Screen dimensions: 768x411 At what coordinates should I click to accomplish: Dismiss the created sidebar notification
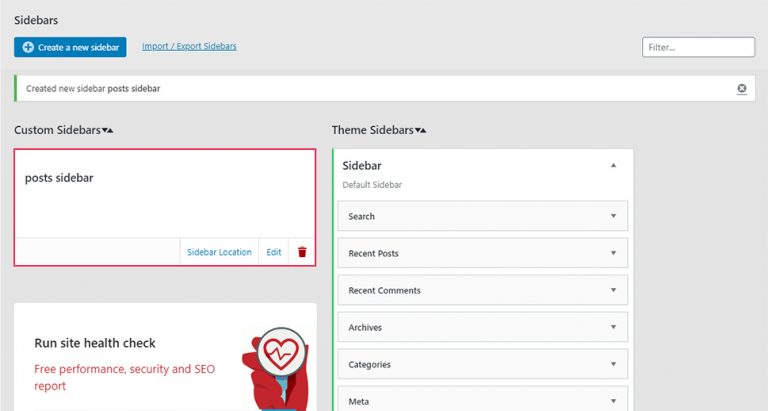point(741,89)
